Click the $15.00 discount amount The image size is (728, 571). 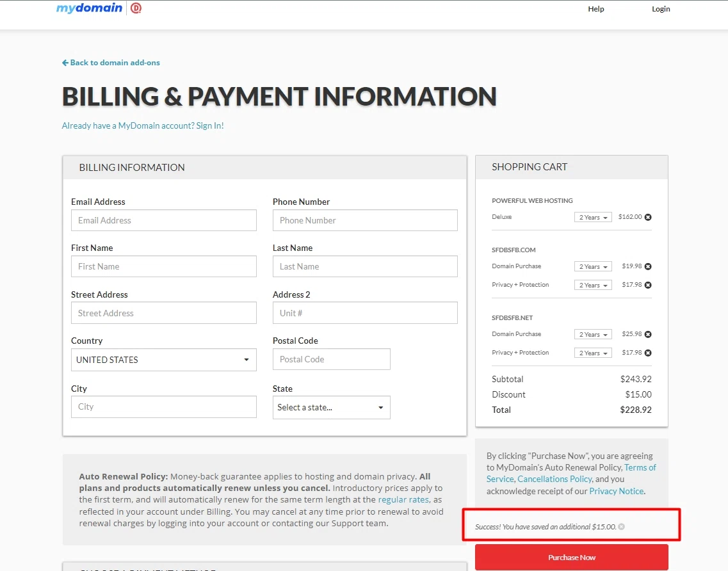tap(638, 394)
